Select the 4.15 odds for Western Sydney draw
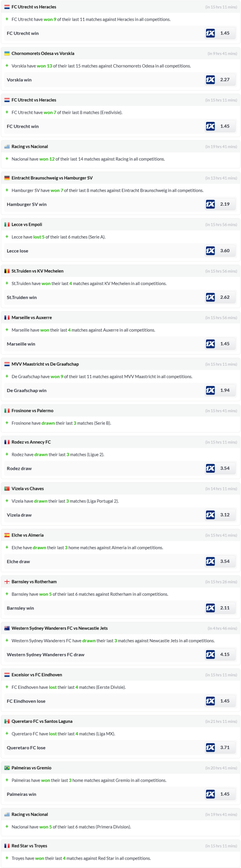 pos(225,654)
